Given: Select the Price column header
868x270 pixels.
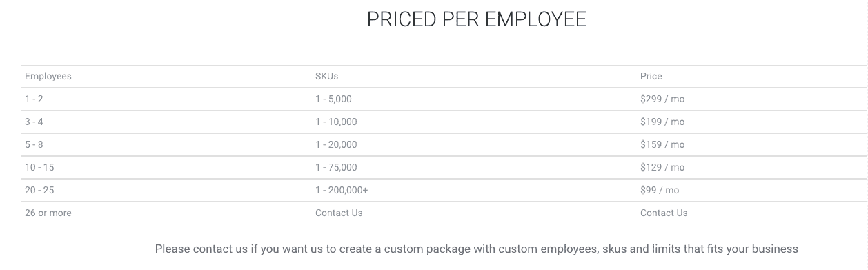Looking at the screenshot, I should [651, 76].
